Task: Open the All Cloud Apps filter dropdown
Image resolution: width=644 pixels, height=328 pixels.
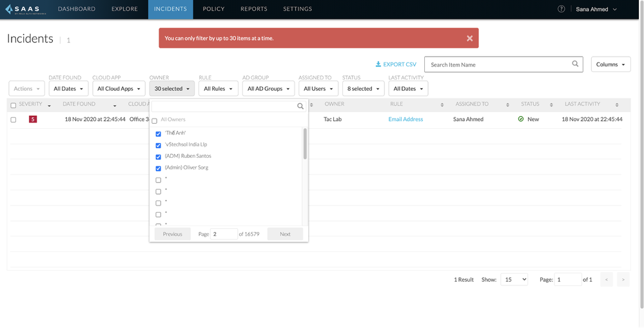Action: (x=119, y=89)
